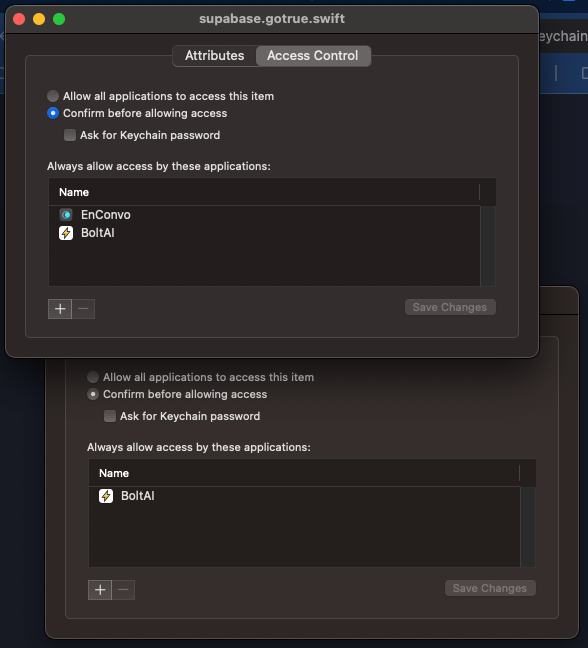Open the Access Control tab
Viewport: 588px width, 648px height.
[313, 56]
